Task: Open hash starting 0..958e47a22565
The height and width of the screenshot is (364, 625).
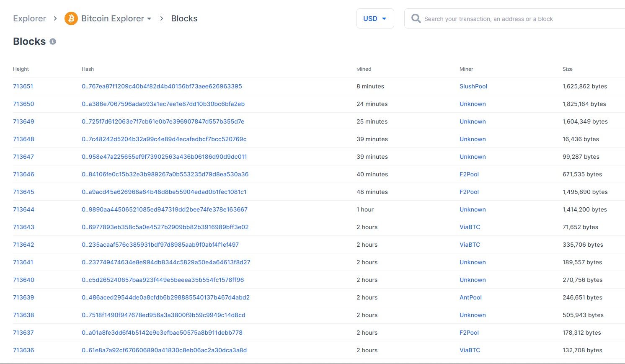Action: pyautogui.click(x=164, y=157)
